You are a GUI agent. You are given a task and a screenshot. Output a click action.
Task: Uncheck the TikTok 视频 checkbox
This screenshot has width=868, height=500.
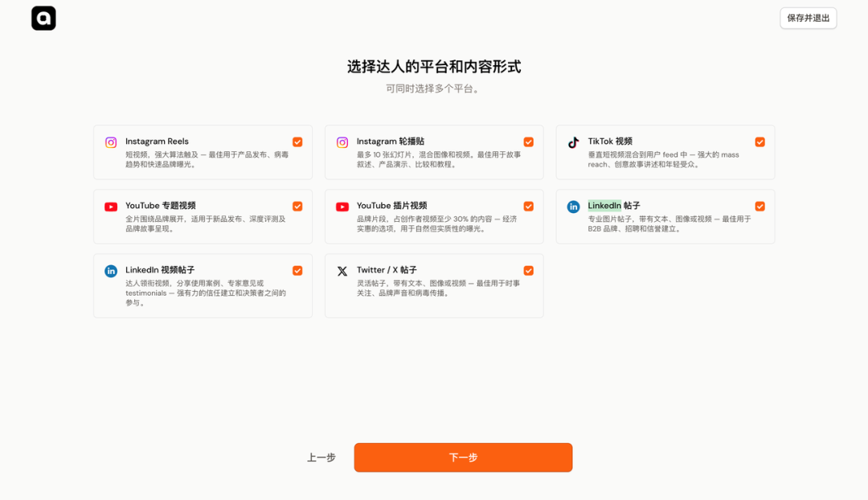point(760,141)
